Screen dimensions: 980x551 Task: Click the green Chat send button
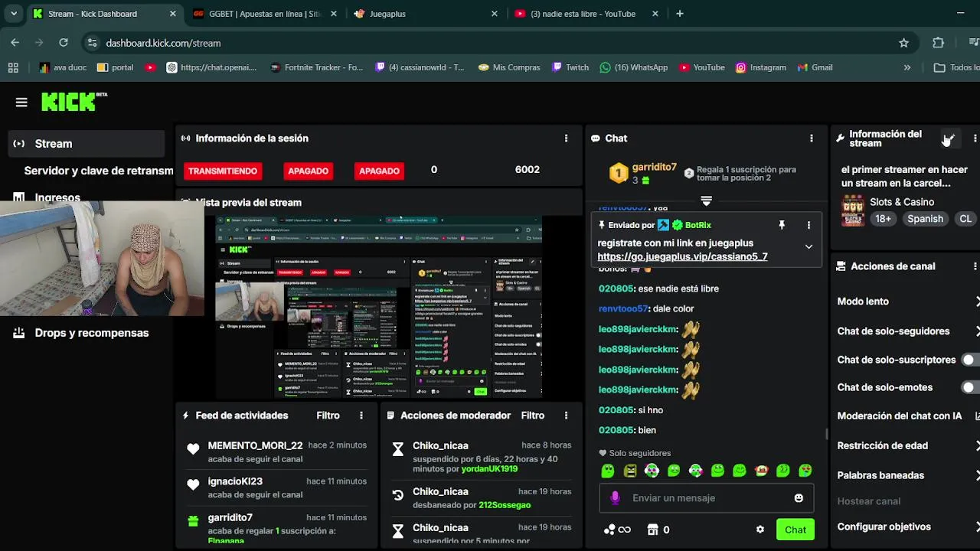[x=795, y=530]
